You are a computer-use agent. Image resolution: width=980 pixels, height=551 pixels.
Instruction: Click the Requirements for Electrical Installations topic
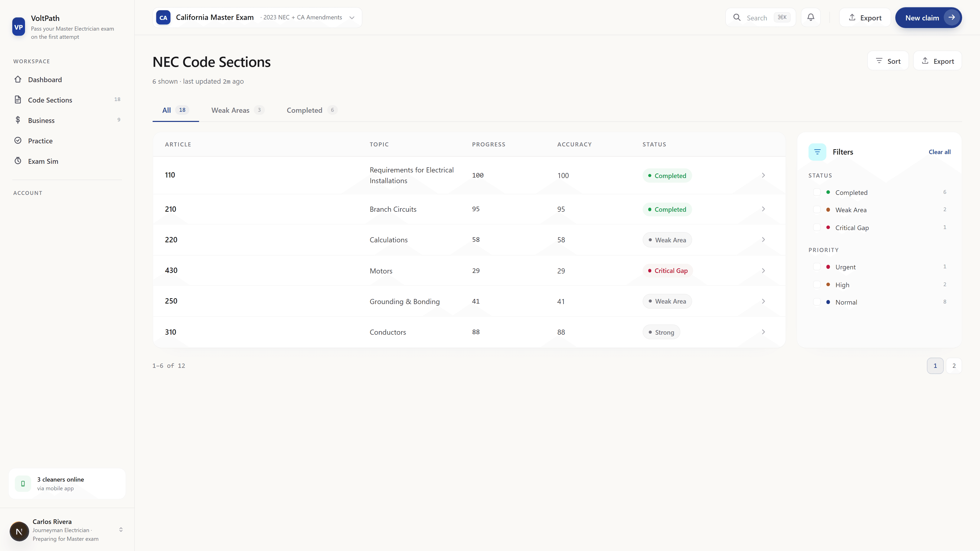point(412,175)
